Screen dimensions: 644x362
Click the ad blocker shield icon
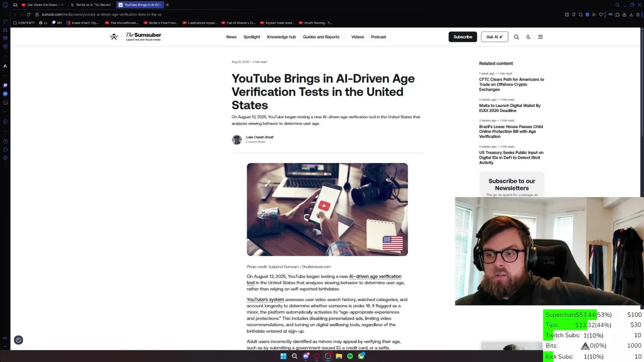pyautogui.click(x=587, y=15)
